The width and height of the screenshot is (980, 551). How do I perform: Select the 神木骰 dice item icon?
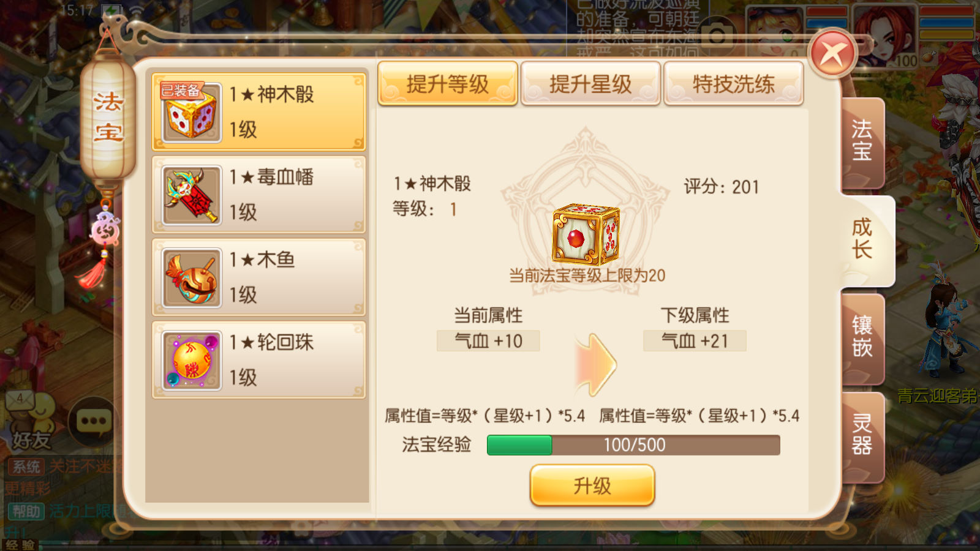coord(192,113)
